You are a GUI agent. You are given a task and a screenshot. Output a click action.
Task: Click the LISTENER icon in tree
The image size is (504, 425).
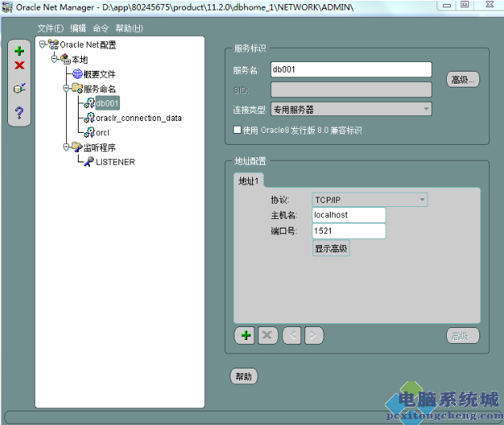[89, 162]
